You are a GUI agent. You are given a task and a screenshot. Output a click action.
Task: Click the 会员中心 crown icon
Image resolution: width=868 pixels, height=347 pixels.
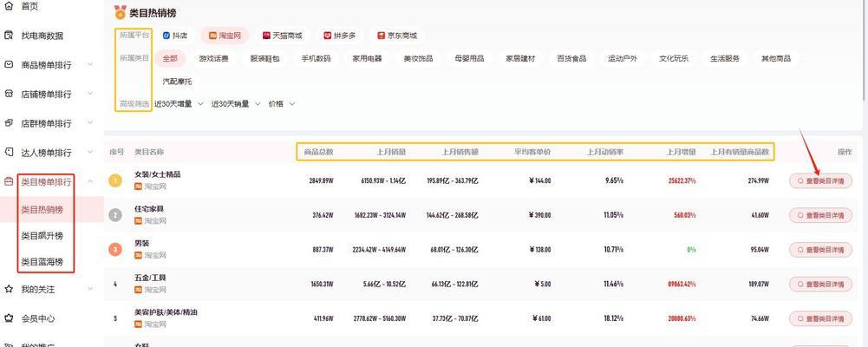(9, 318)
